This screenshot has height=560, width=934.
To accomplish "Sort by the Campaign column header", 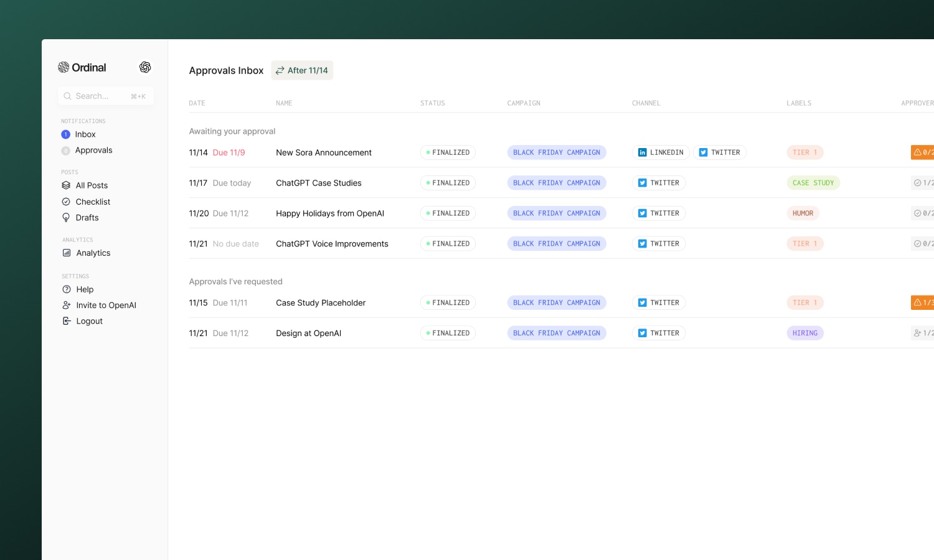I will click(524, 103).
